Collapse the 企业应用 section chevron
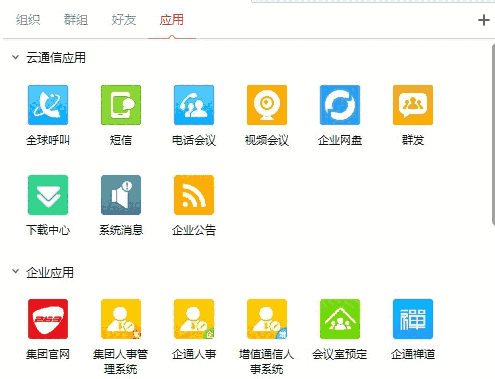 point(15,272)
